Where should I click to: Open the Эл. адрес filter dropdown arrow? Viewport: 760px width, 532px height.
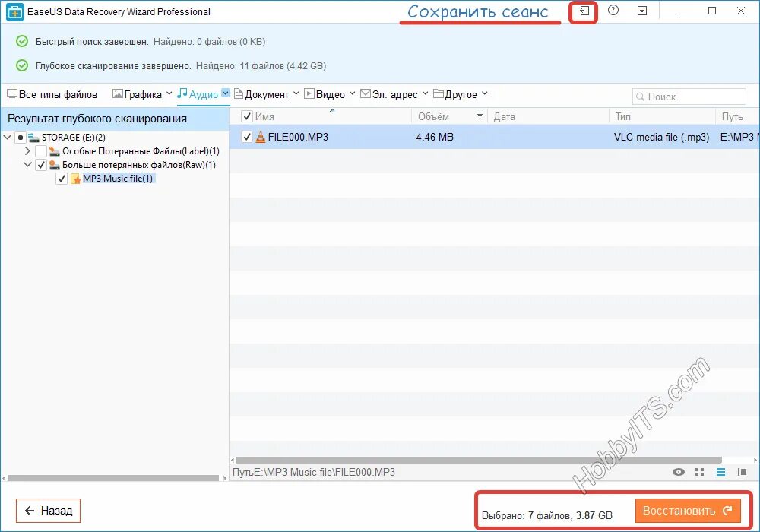click(x=425, y=93)
